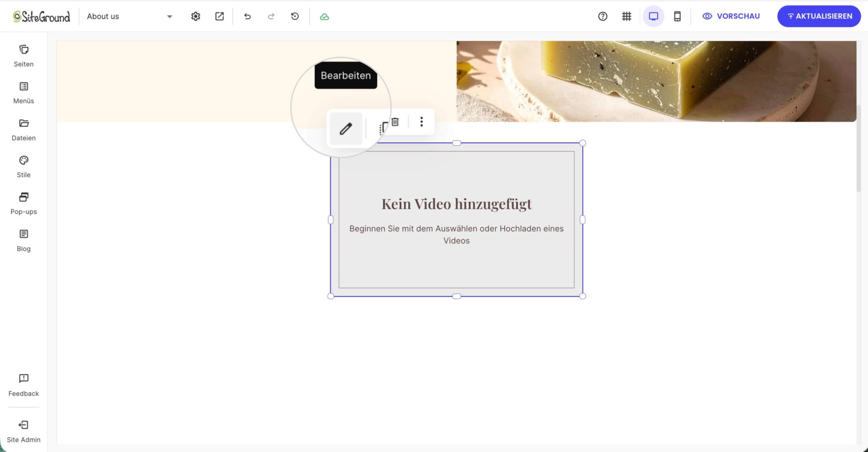The width and height of the screenshot is (868, 452).
Task: Open the Stile styles panel
Action: (24, 166)
